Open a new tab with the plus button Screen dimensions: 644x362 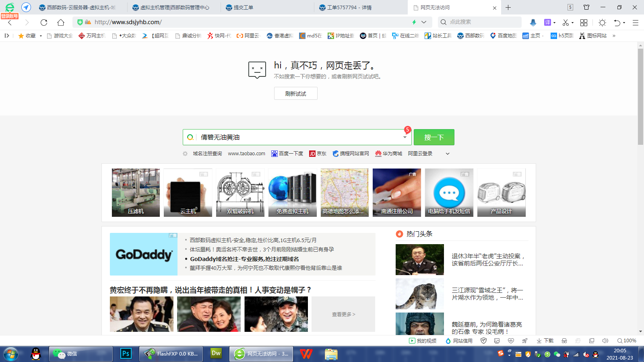(x=508, y=7)
